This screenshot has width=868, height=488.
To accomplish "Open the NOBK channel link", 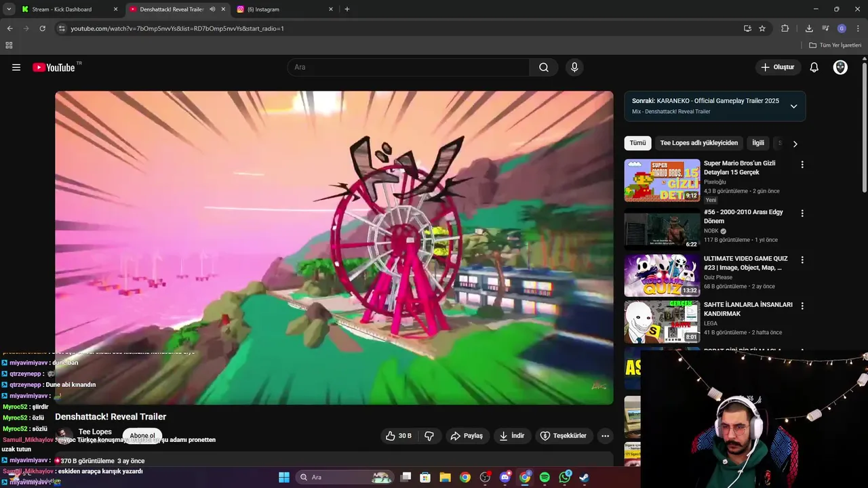I will (x=711, y=231).
